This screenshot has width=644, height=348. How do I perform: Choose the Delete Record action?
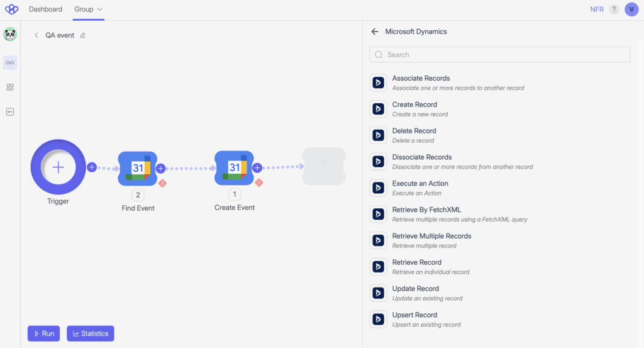click(x=500, y=135)
